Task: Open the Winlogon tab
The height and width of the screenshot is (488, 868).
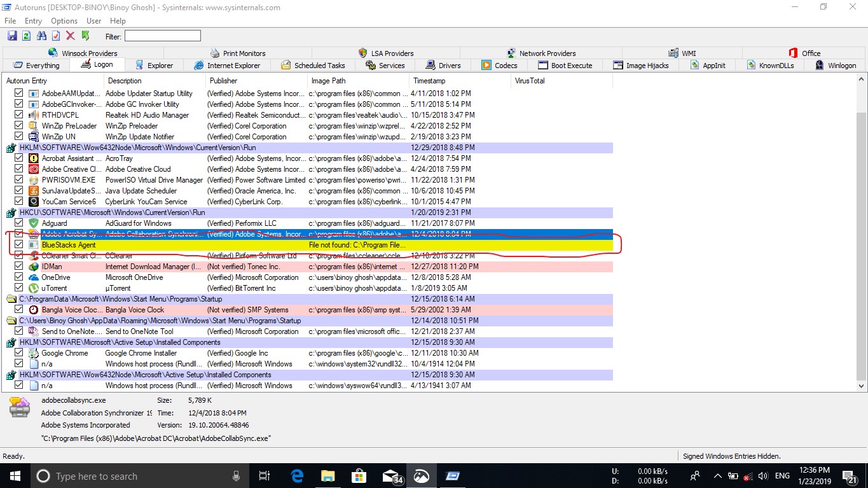Action: [x=835, y=66]
